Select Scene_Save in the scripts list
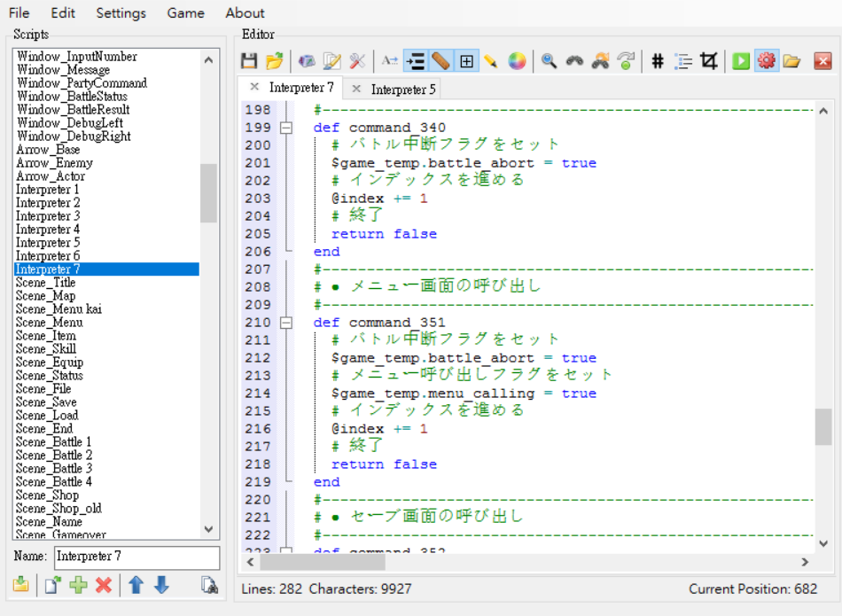Image resolution: width=842 pixels, height=616 pixels. pyautogui.click(x=106, y=402)
